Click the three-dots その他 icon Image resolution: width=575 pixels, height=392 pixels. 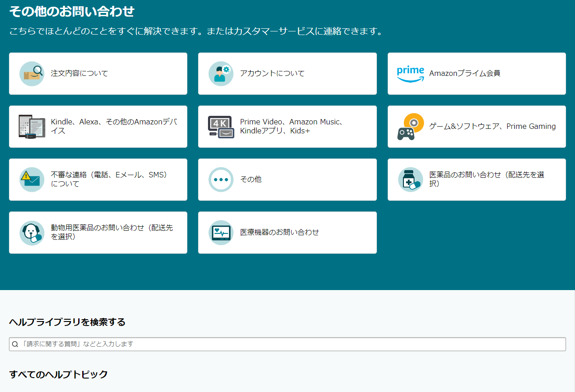[x=221, y=180]
